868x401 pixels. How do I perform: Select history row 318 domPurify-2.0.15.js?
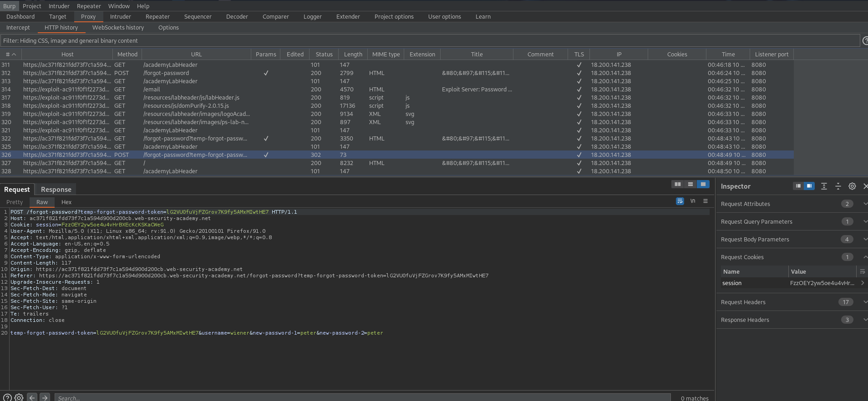coord(397,106)
